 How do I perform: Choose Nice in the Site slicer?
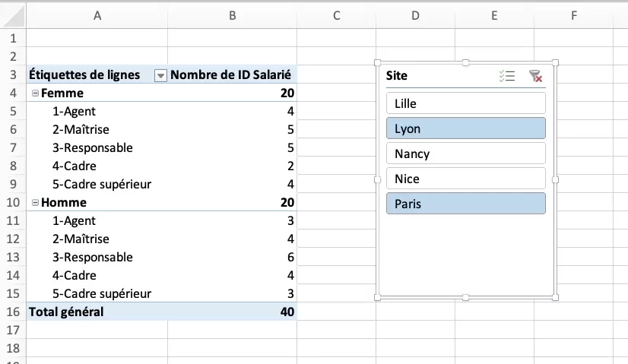point(465,179)
